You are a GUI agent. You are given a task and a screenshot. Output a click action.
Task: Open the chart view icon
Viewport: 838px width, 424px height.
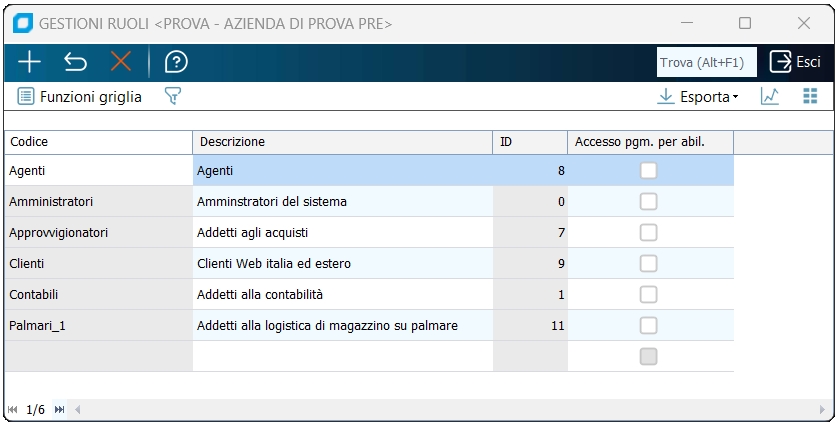click(770, 97)
